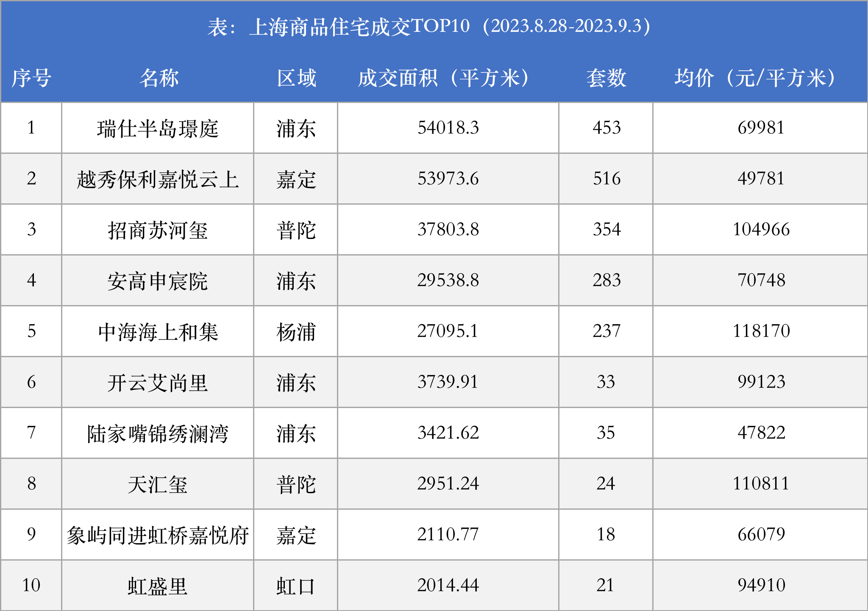Click district 浦东 for 陆家嘴锦绣澜湾
Screen dimensions: 868x611
[296, 433]
